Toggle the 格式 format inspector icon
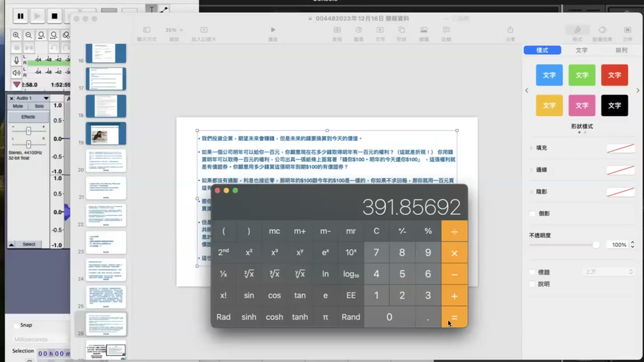Screen dimensions: 644x362 pos(578,30)
